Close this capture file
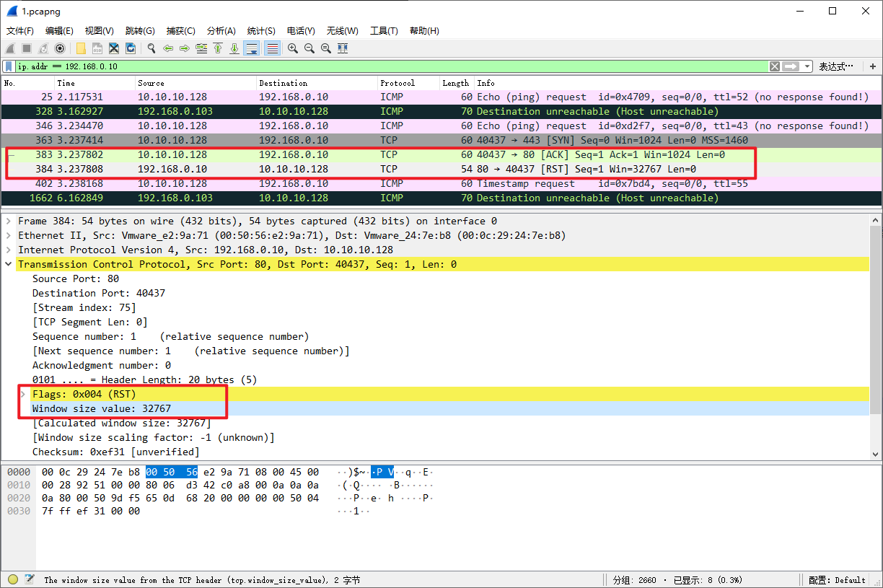883x588 pixels. coord(114,48)
